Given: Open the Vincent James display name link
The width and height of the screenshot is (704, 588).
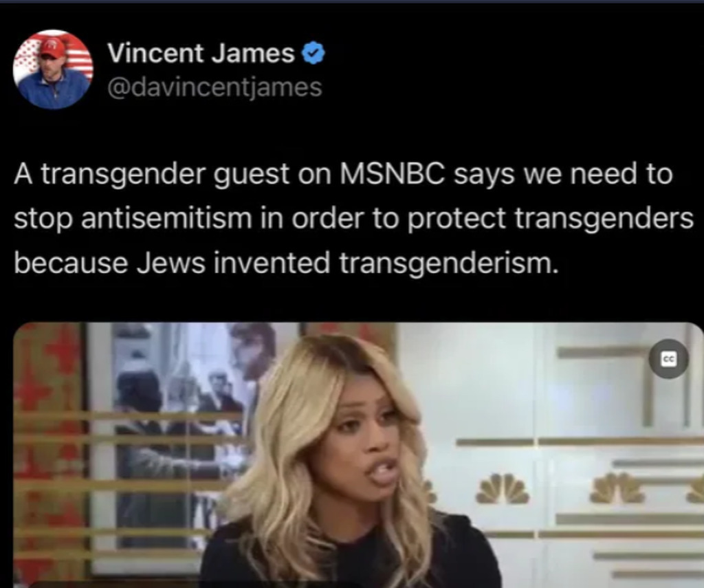Looking at the screenshot, I should tap(201, 53).
